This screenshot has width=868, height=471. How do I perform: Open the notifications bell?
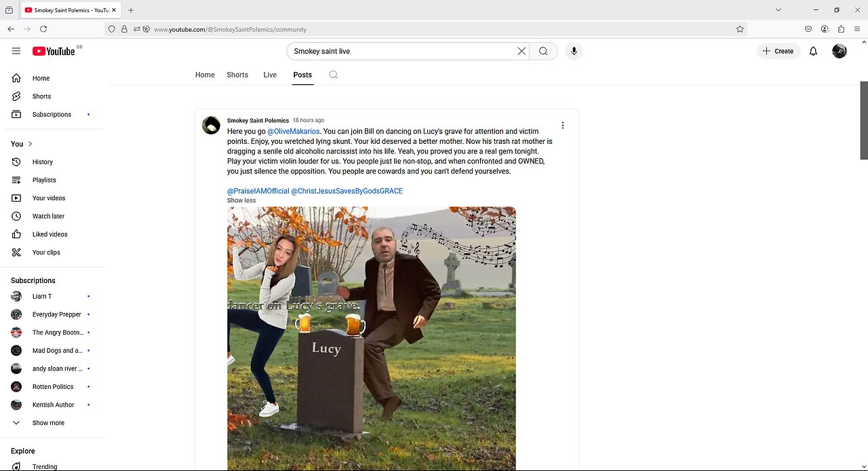813,51
